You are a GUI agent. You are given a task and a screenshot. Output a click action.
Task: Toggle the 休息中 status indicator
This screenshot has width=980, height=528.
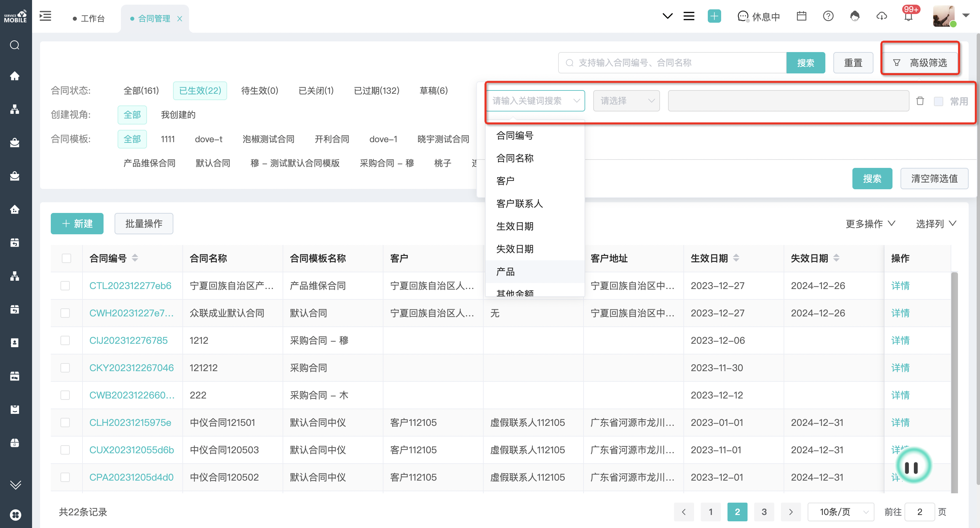(x=759, y=17)
